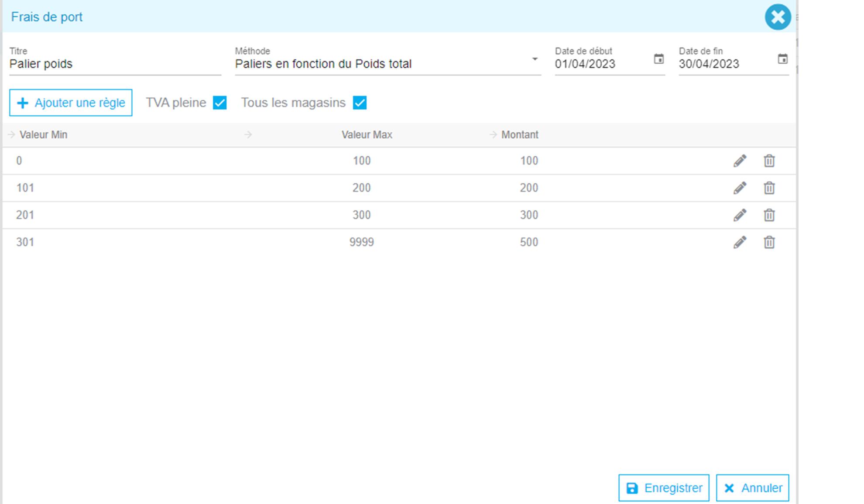Cancel changes with the Annuler button
Viewport: 864px width, 504px height.
point(752,488)
